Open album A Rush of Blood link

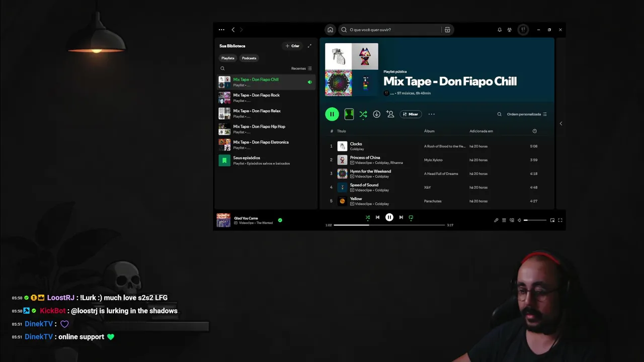445,146
